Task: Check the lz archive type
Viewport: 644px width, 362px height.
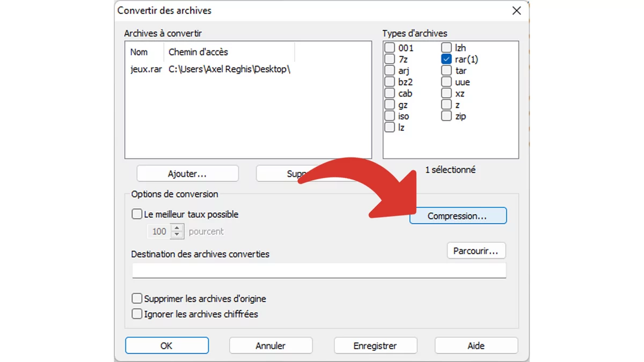Action: [x=390, y=127]
